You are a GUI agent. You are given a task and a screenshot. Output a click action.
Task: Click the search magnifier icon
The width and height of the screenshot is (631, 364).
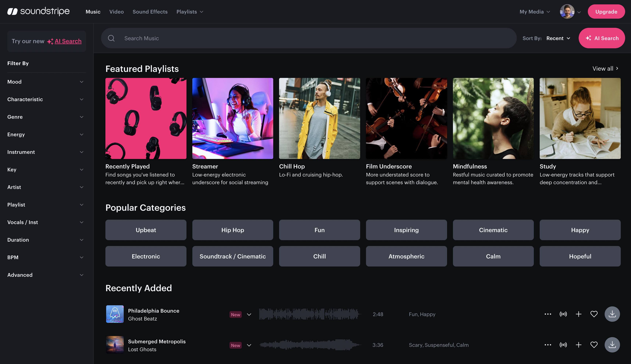(x=111, y=38)
